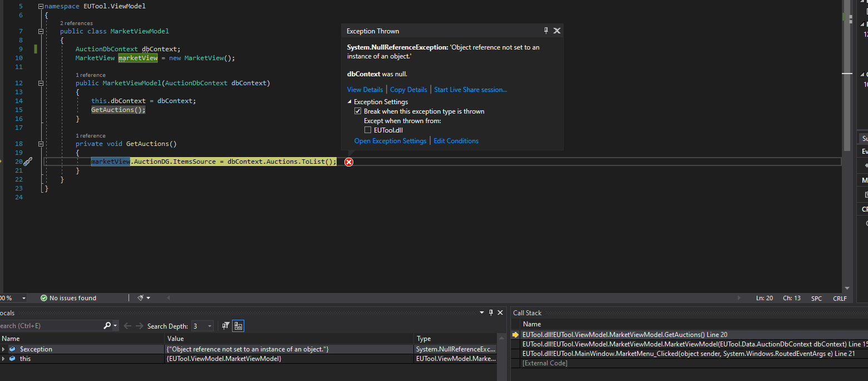Click the Locals search input field

[50, 326]
